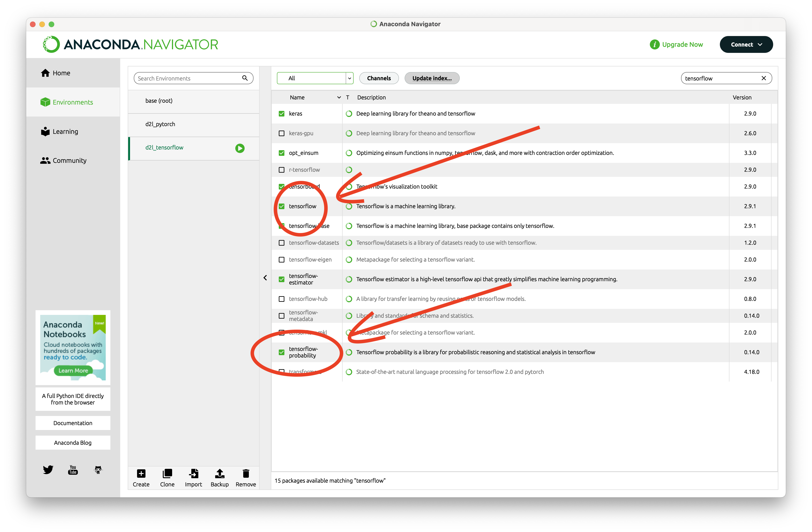
Task: Uncheck the keras package checkbox
Action: point(282,114)
